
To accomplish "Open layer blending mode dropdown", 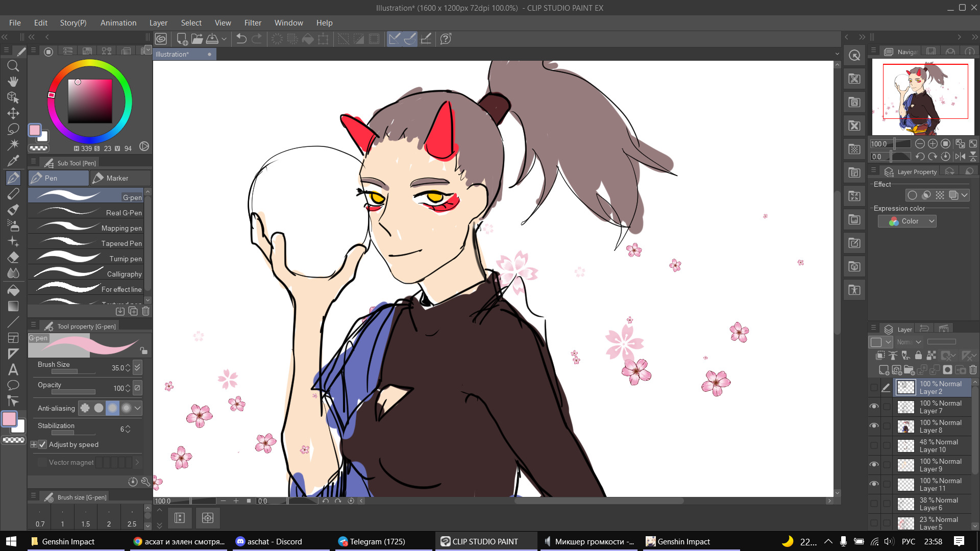I will [x=909, y=342].
